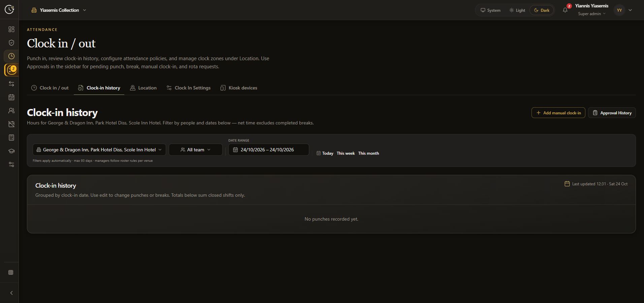644x303 pixels.
Task: Click Add manual clock-in button
Action: 558,113
